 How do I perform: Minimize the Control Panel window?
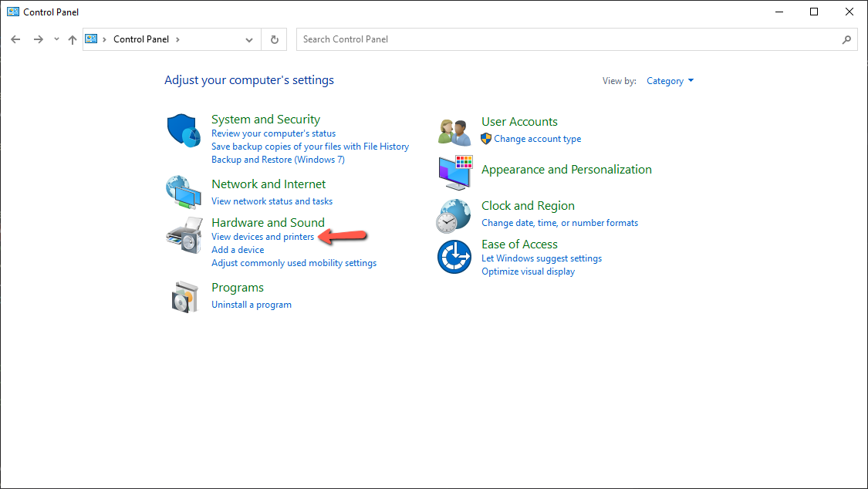tap(779, 12)
